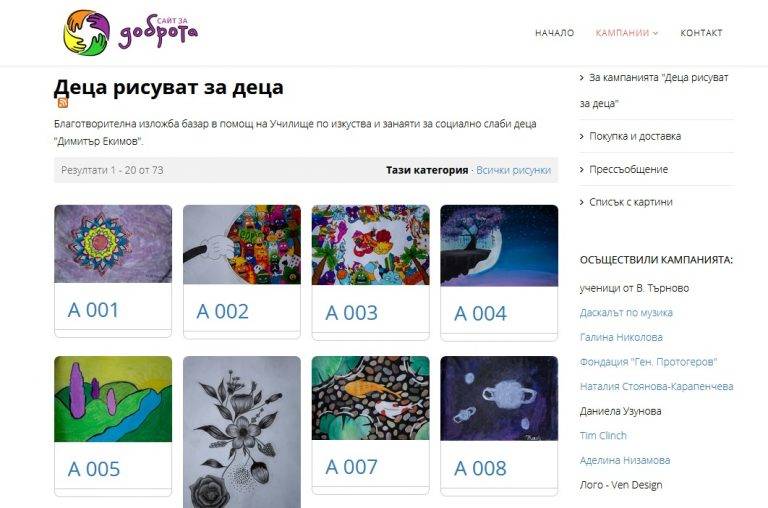The height and width of the screenshot is (508, 768).
Task: Visit the Tim Clinch link
Action: click(603, 435)
